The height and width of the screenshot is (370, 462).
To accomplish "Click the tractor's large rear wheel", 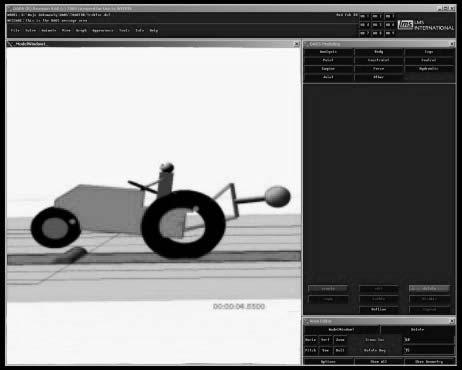I will click(183, 224).
